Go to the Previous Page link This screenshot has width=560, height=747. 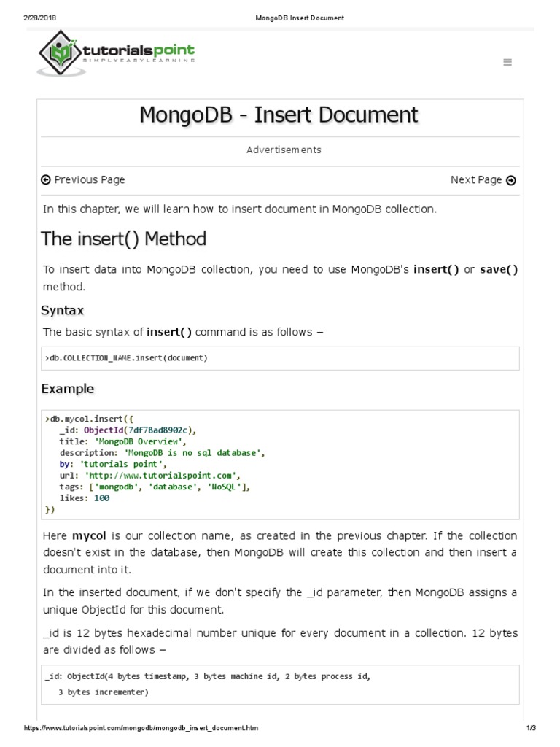point(89,180)
